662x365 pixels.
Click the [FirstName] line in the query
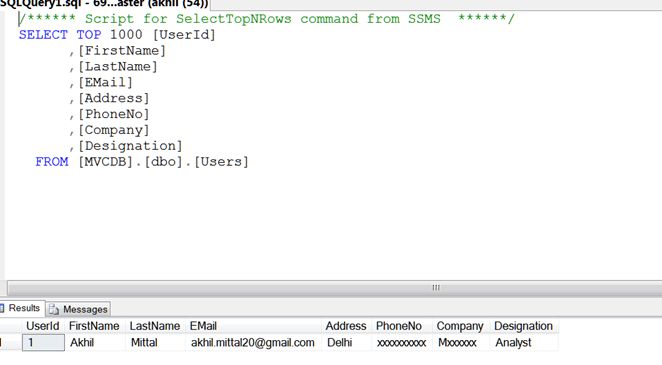[x=117, y=51]
